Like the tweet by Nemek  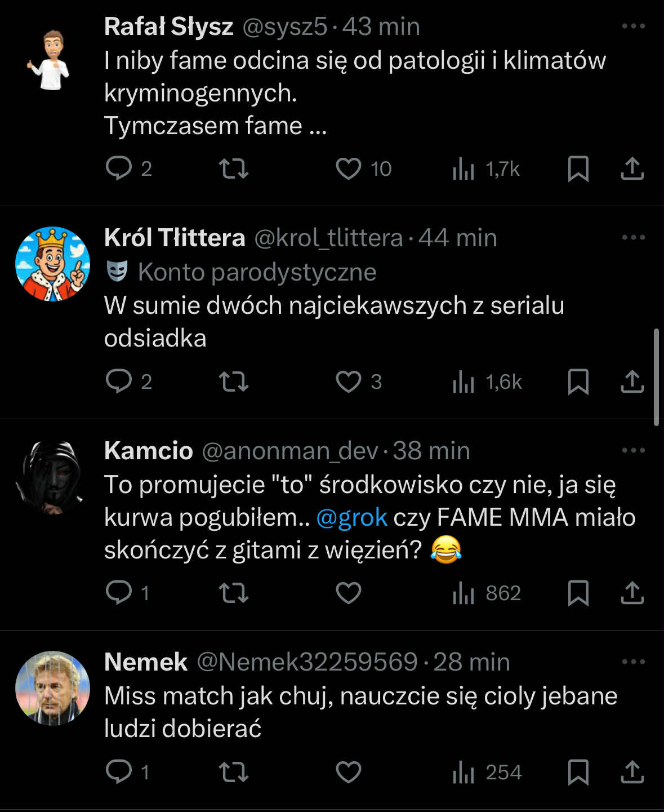tap(349, 772)
